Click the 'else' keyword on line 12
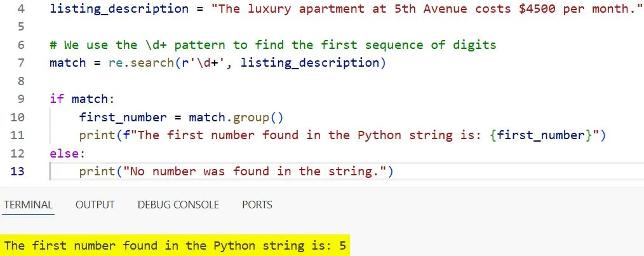 [x=64, y=154]
